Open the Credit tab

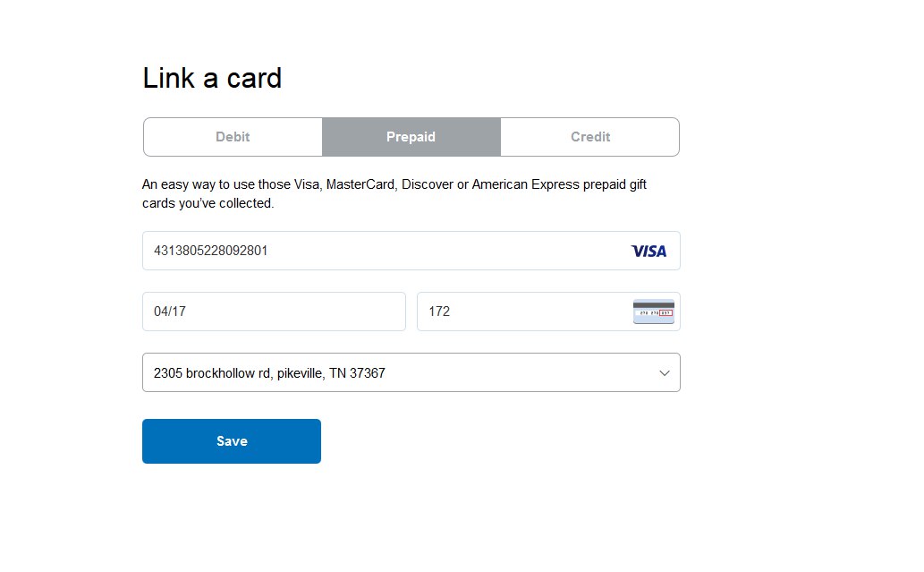click(589, 137)
